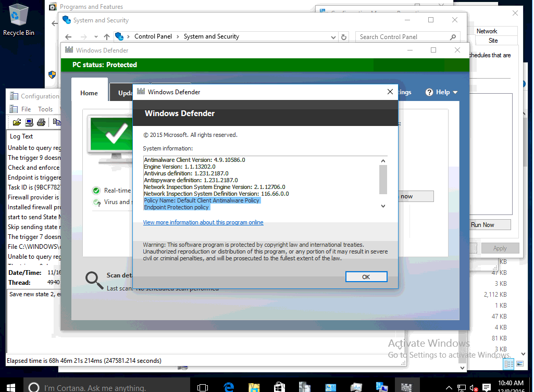Click the muted volume tray icon

474,388
